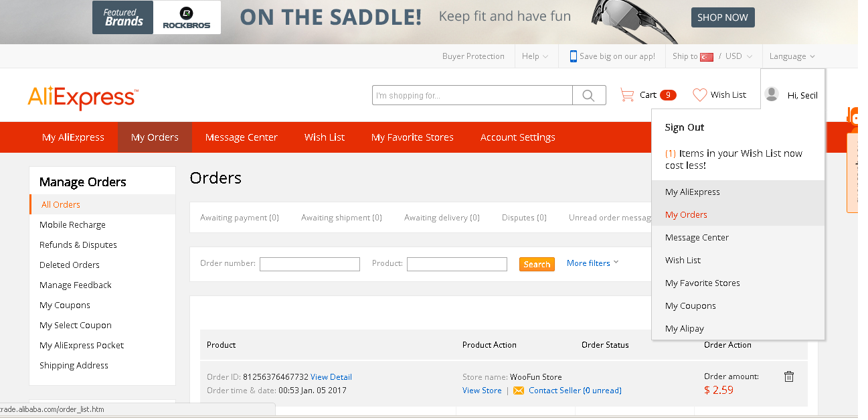This screenshot has width=868, height=420.
Task: Click the WooFun Store name
Action: tap(536, 377)
